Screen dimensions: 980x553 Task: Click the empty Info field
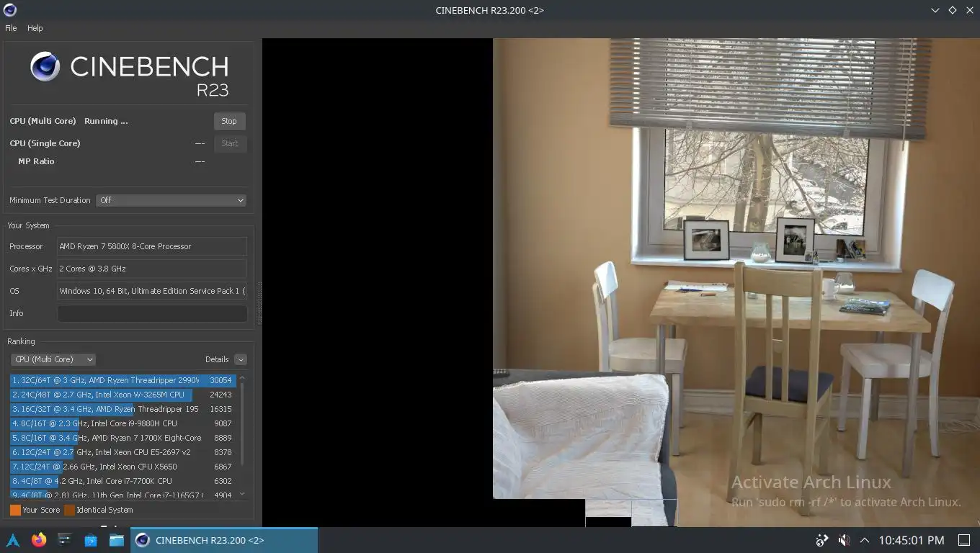coord(152,313)
